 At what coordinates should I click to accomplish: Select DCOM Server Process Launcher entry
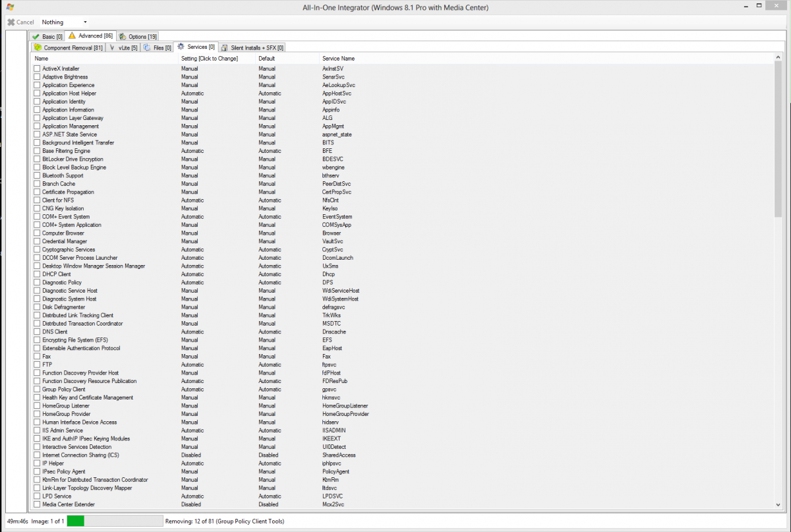click(x=80, y=258)
